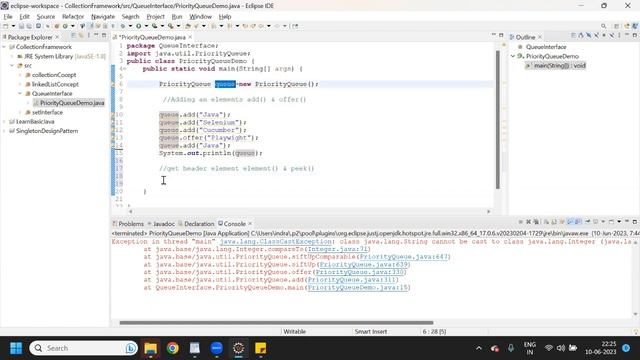Open the Integer.java:71 stack trace link
Screen dimensions: 640x360
(338, 249)
